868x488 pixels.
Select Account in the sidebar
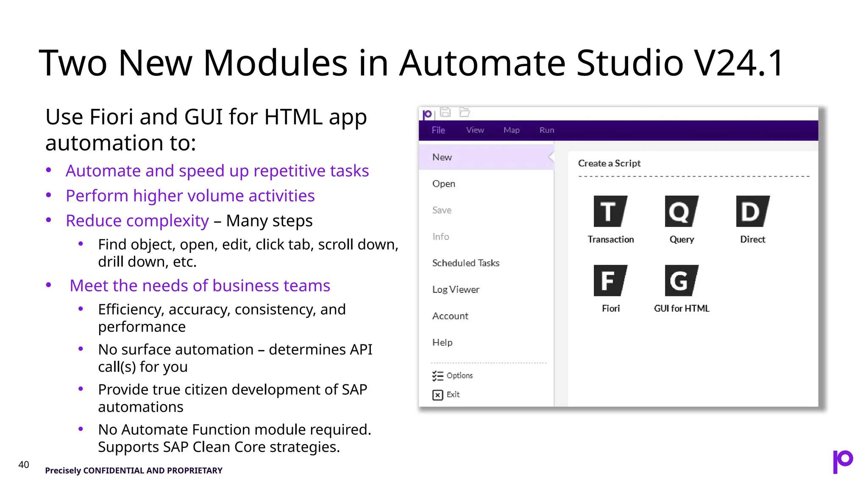tap(450, 316)
